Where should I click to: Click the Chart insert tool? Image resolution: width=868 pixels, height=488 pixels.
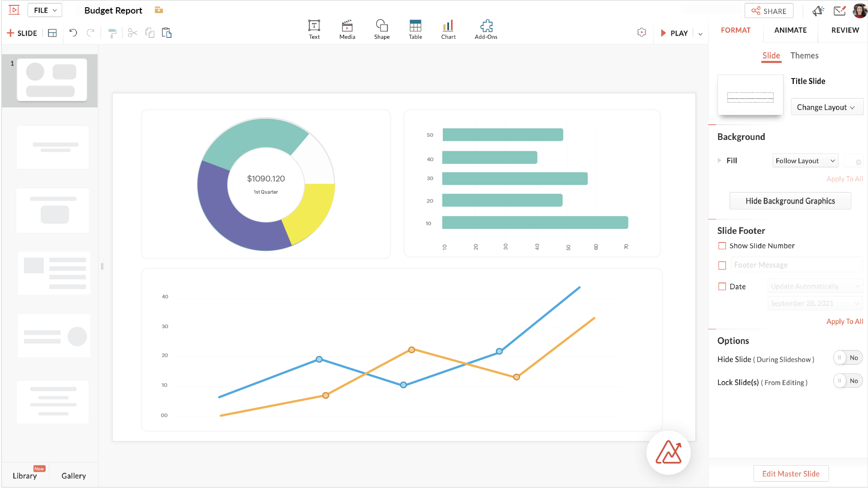[448, 28]
